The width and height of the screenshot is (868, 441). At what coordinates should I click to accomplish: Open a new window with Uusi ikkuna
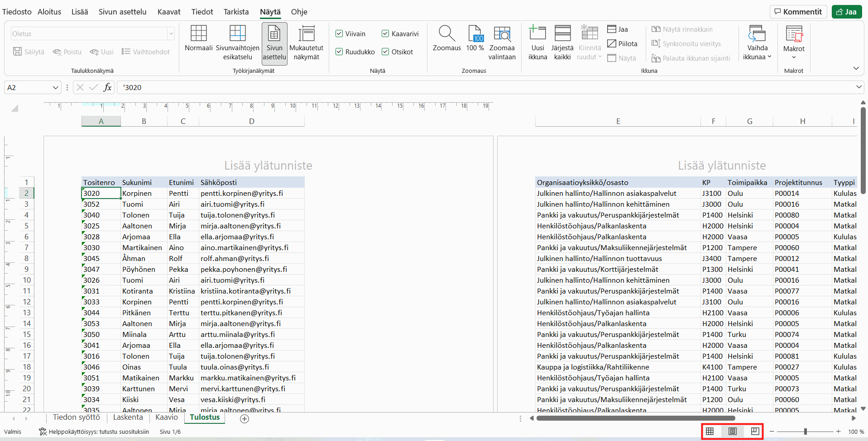(x=538, y=43)
